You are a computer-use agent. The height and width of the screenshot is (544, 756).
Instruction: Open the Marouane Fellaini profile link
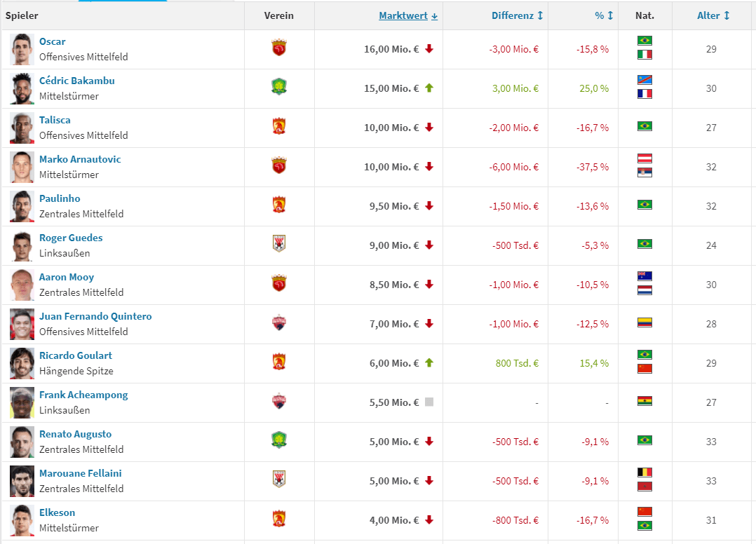(x=81, y=473)
